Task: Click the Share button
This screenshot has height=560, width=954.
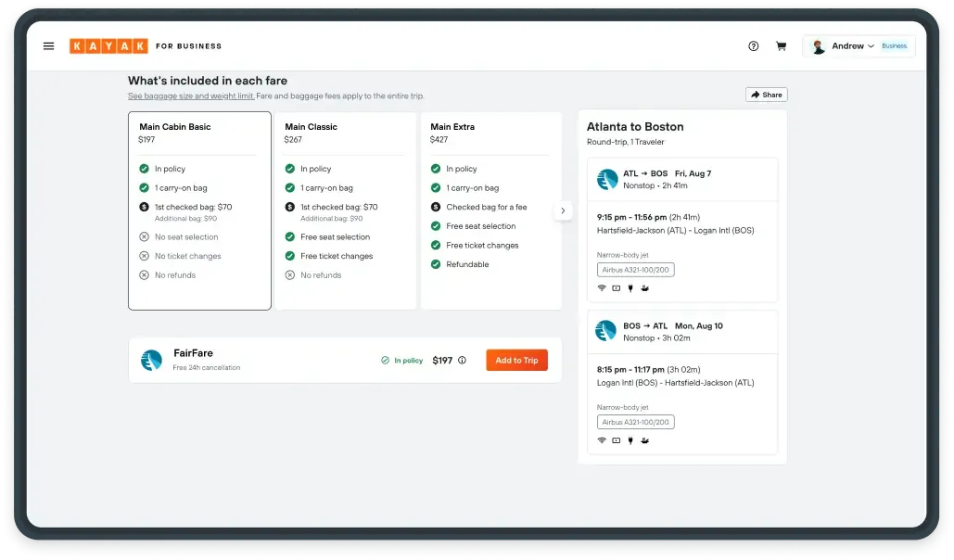Action: click(766, 95)
